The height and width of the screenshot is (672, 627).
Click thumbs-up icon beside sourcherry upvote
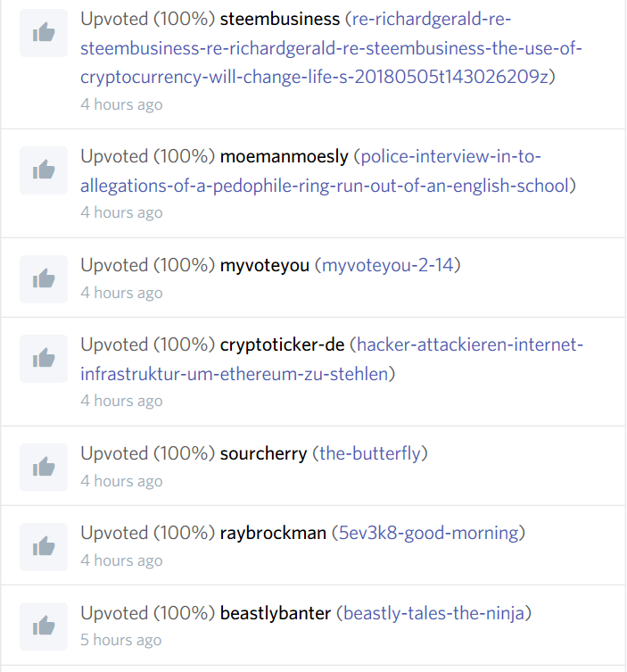pyautogui.click(x=43, y=467)
